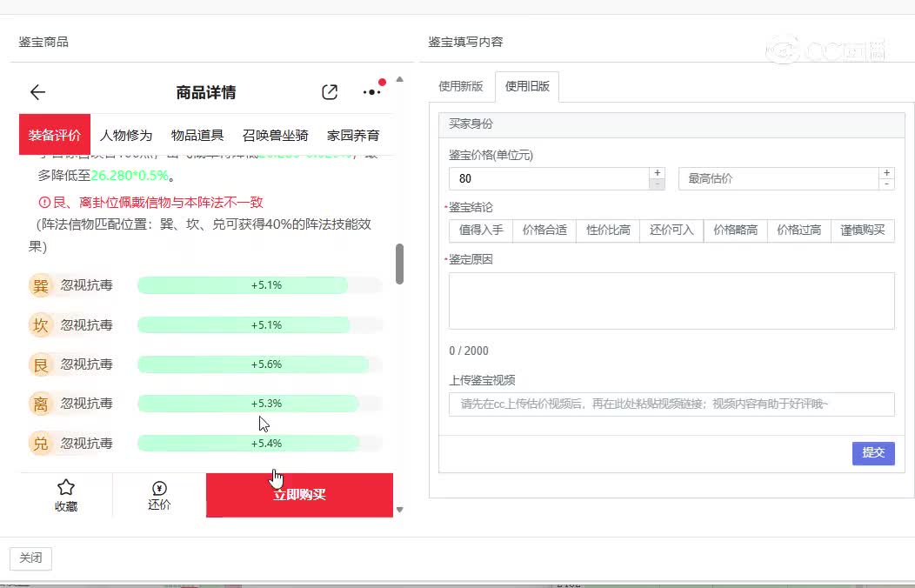915x588 pixels.
Task: Click the 巽 trigram badge icon
Action: click(40, 285)
